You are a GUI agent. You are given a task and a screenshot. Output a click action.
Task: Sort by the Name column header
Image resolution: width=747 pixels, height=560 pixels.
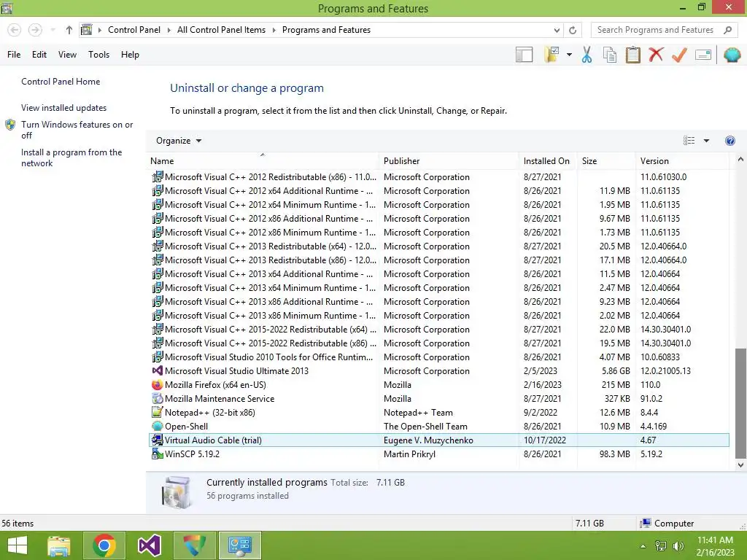click(262, 161)
